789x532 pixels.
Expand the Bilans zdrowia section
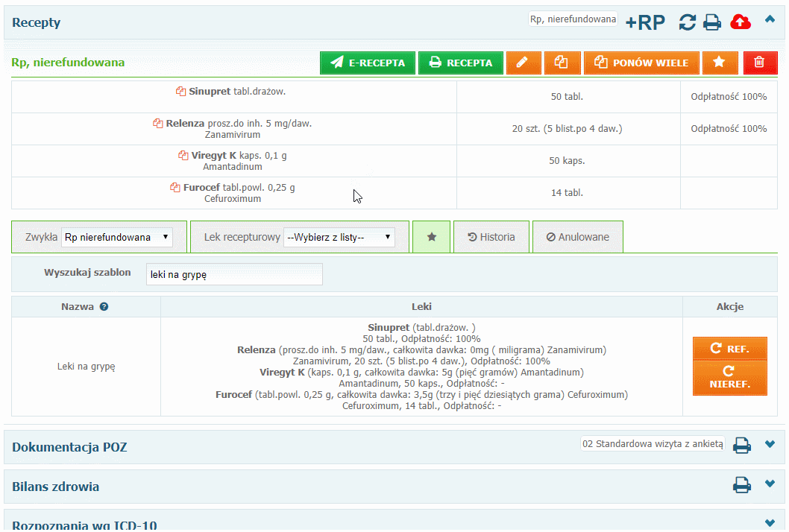pyautogui.click(x=770, y=484)
